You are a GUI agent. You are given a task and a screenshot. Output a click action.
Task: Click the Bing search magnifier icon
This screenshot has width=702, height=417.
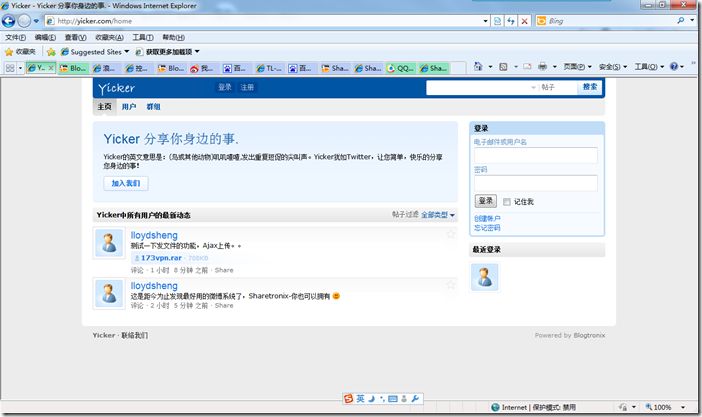pos(681,21)
